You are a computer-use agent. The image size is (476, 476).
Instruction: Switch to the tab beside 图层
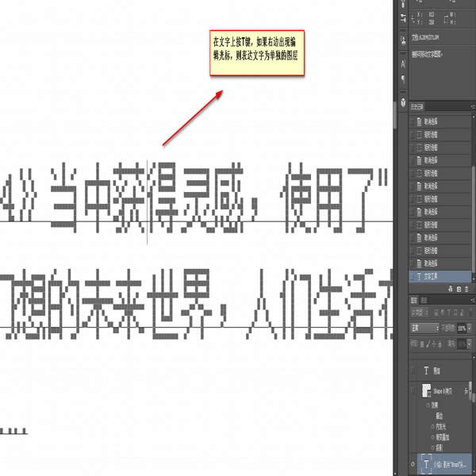(x=424, y=300)
